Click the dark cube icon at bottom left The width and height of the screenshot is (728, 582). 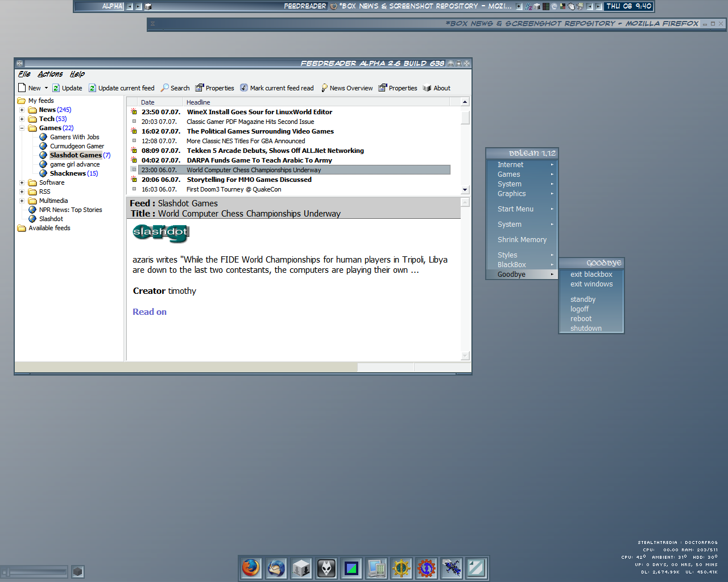pyautogui.click(x=78, y=571)
